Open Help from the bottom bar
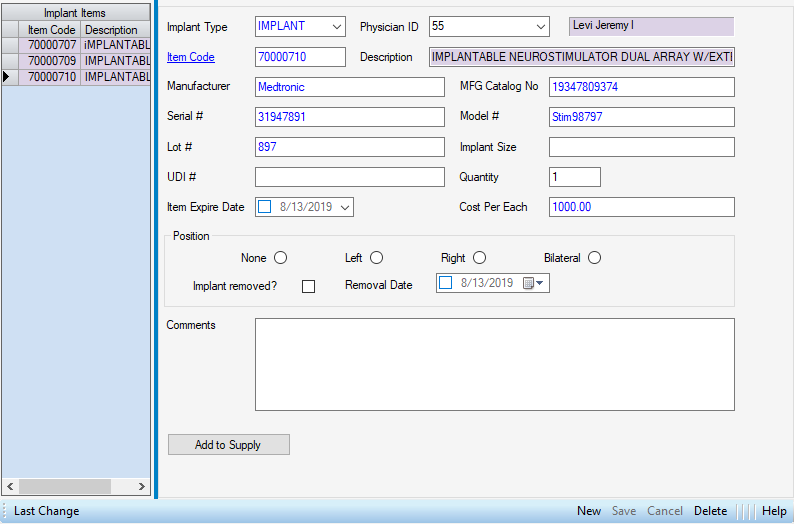 (774, 511)
